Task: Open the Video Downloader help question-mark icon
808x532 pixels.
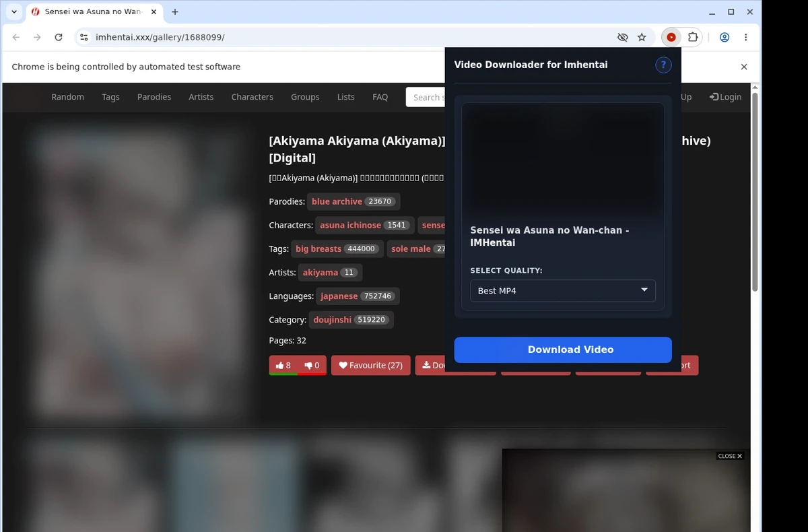Action: (663, 65)
